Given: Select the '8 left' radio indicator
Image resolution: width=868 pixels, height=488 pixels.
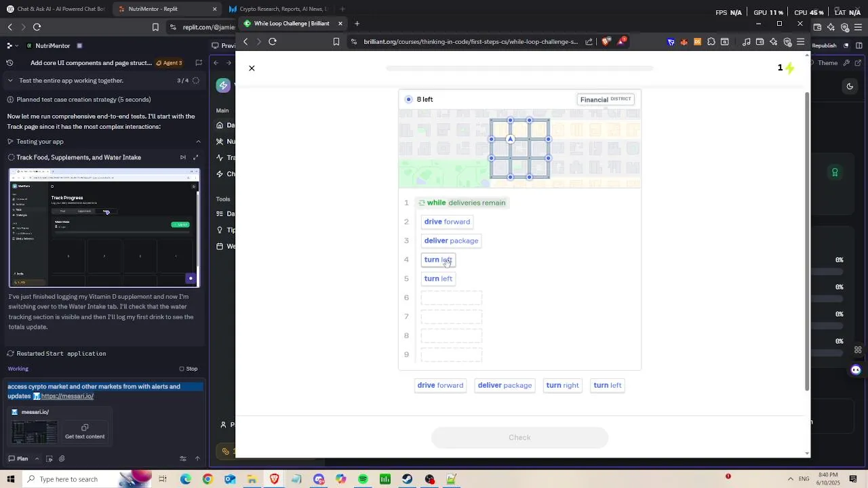Looking at the screenshot, I should coord(408,100).
